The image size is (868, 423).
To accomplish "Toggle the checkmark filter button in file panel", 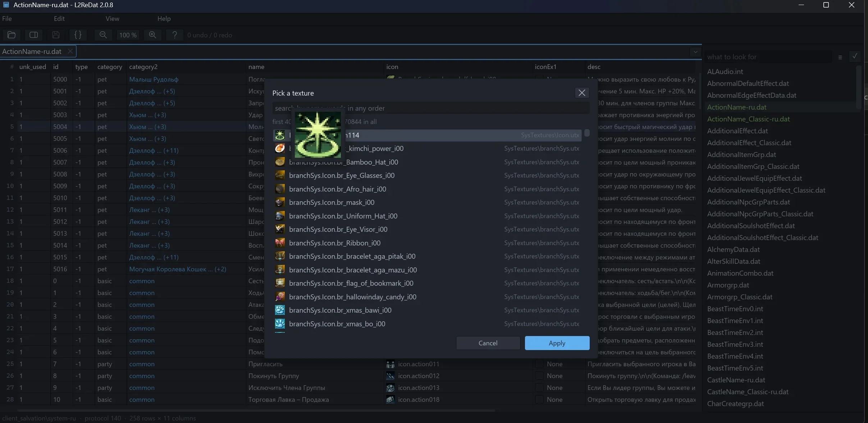I will pyautogui.click(x=855, y=56).
